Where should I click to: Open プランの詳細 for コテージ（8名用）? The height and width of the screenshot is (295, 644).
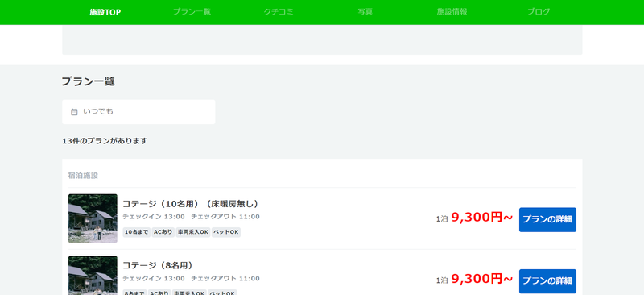pos(547,281)
